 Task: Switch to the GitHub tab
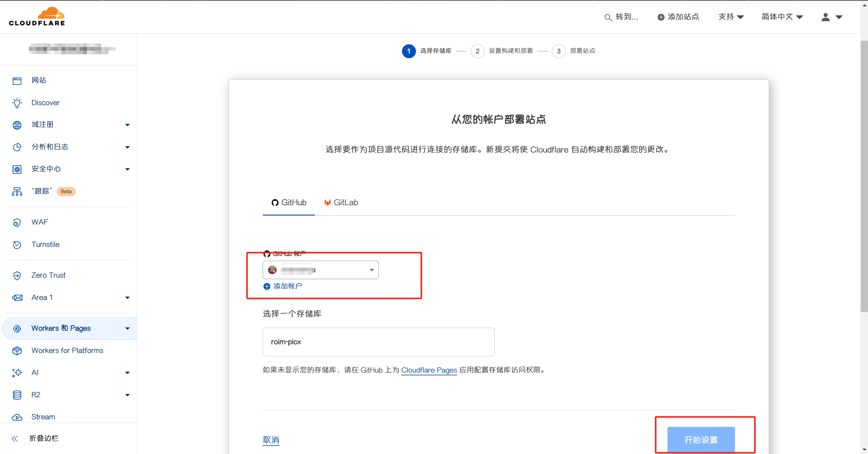289,202
